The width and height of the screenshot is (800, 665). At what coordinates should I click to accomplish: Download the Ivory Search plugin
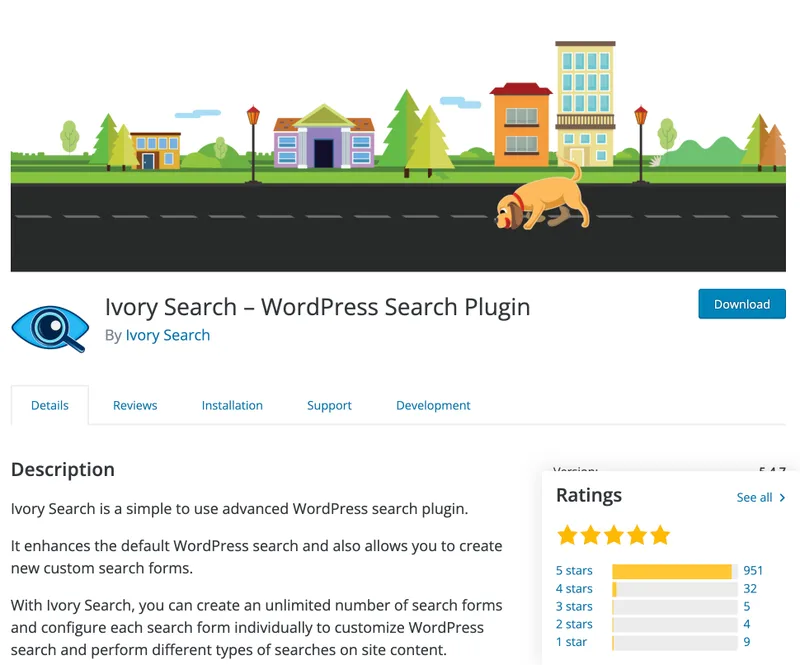pyautogui.click(x=742, y=304)
